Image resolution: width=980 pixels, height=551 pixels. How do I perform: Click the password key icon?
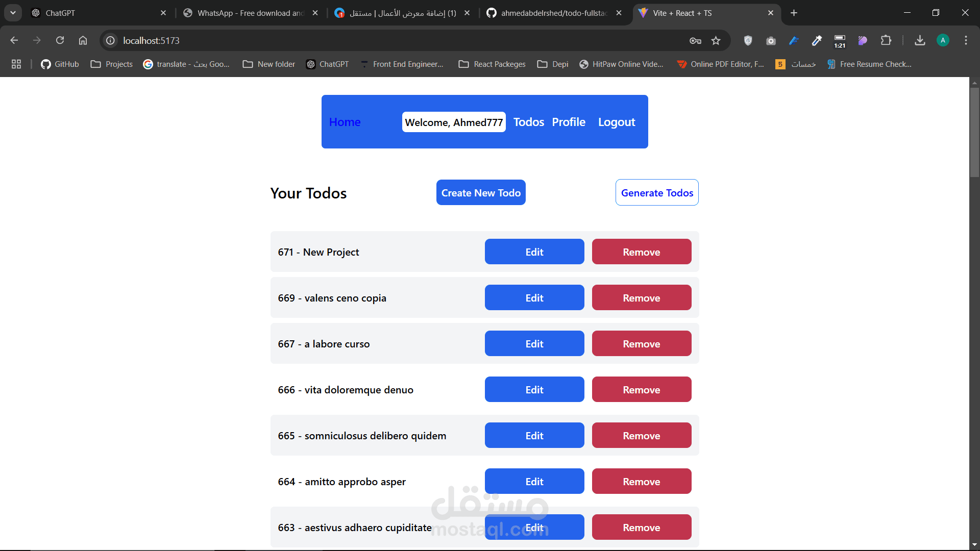695,40
